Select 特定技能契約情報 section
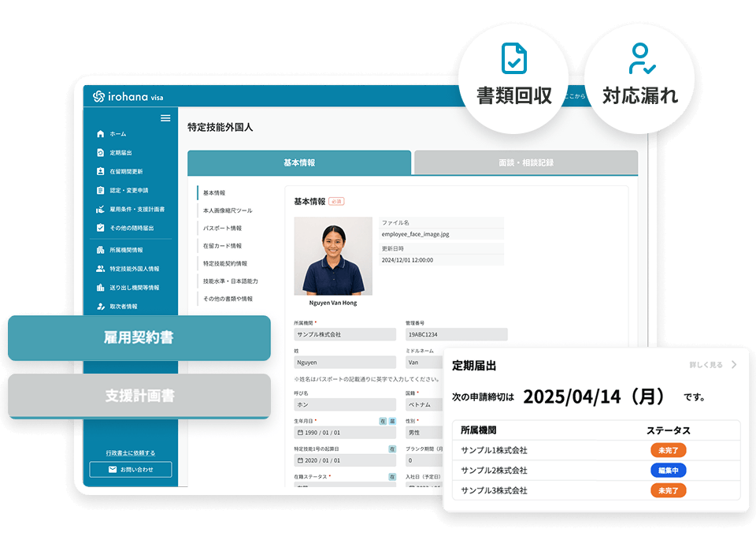Viewport: 756px width, 536px height. pos(225,263)
